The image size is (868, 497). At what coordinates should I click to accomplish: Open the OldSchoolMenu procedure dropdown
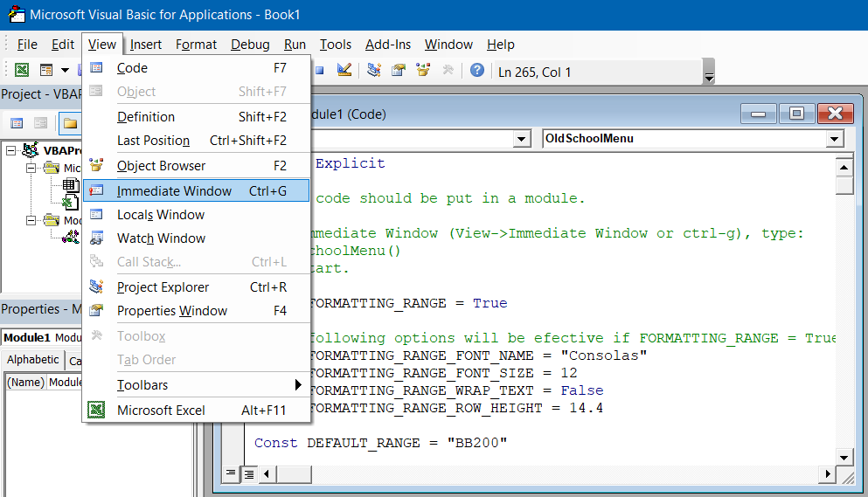pyautogui.click(x=834, y=139)
